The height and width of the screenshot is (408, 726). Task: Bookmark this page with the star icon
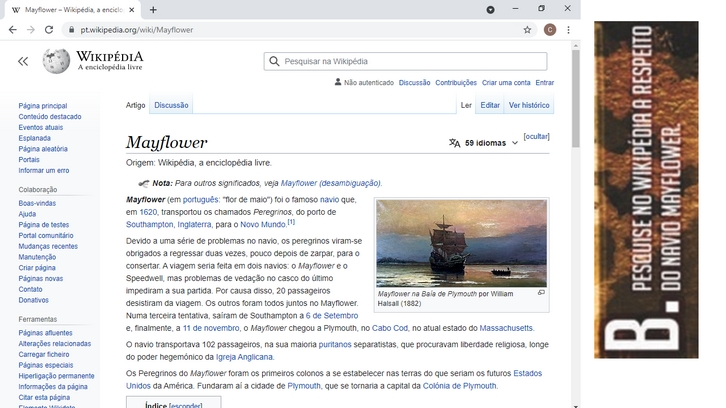click(527, 30)
